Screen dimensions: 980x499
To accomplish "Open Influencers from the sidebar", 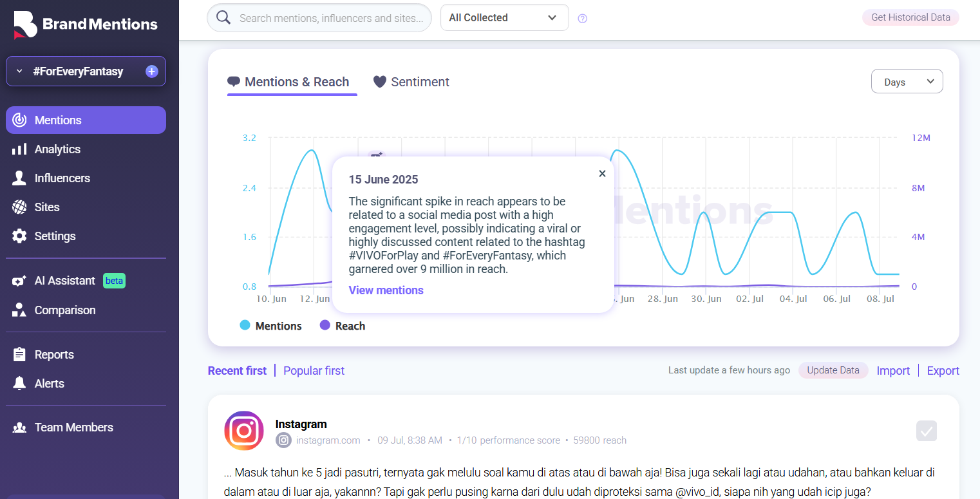I will 62,178.
